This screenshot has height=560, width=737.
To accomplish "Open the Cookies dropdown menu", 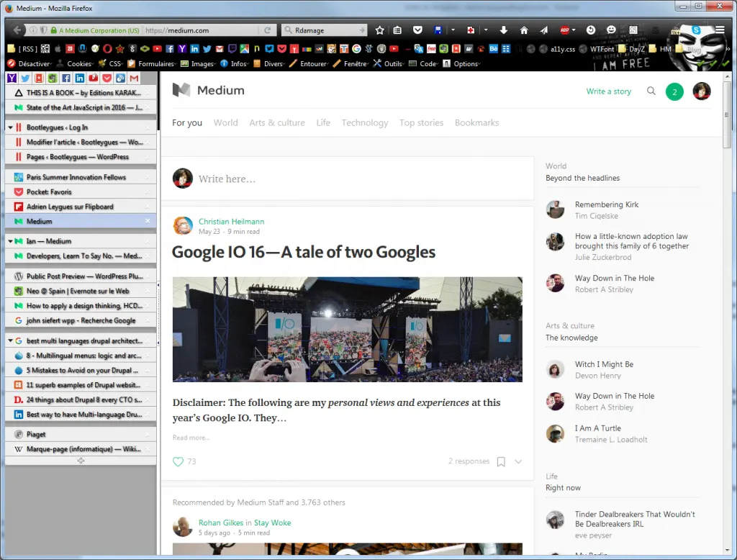I will 75,63.
